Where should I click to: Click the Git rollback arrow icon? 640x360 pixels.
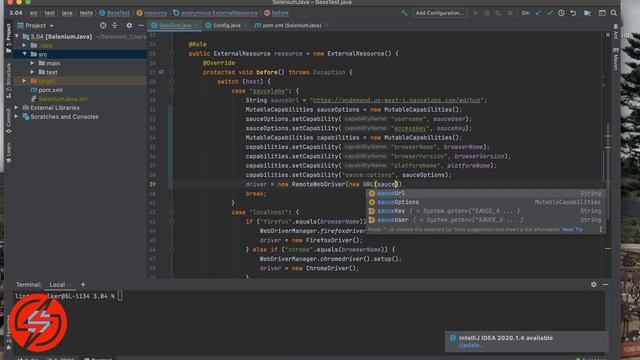(573, 13)
